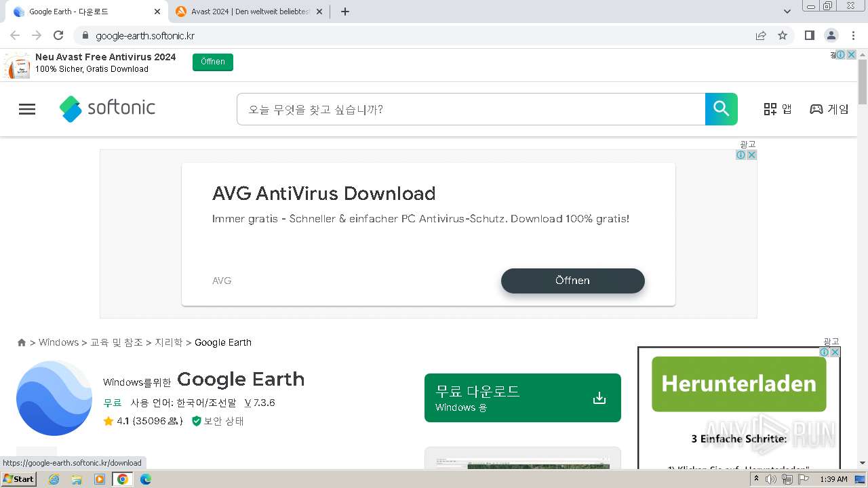
Task: Click the Windows breadcrumb link
Action: pos(58,342)
